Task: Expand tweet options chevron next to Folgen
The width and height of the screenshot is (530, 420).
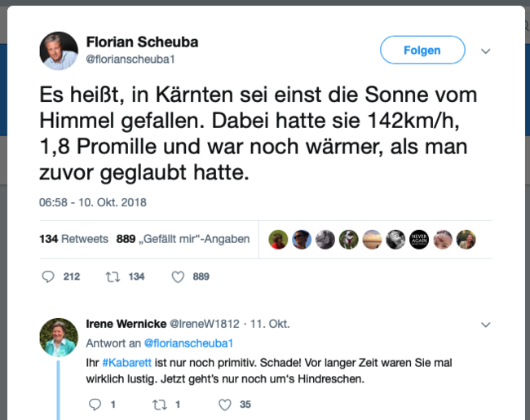Action: point(486,51)
